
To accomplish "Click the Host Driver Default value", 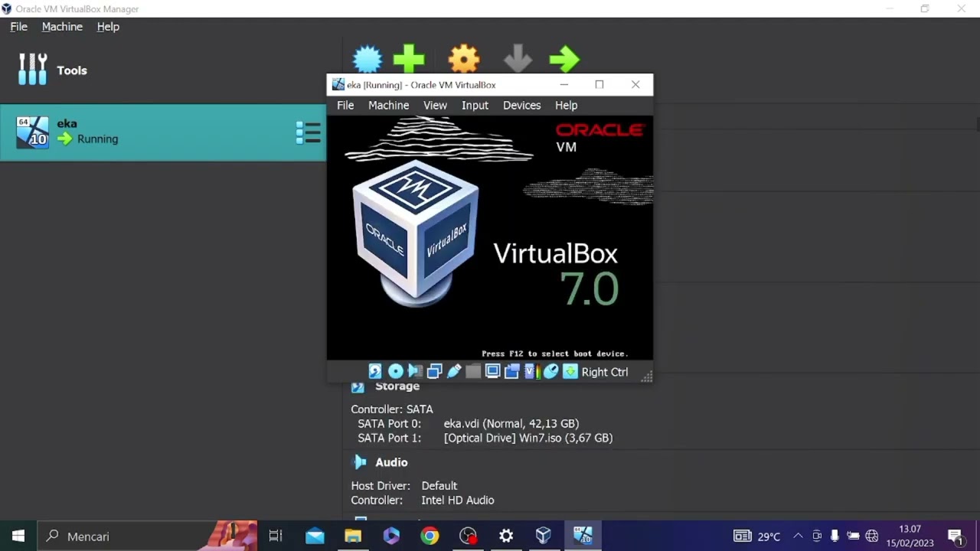I will [x=439, y=486].
